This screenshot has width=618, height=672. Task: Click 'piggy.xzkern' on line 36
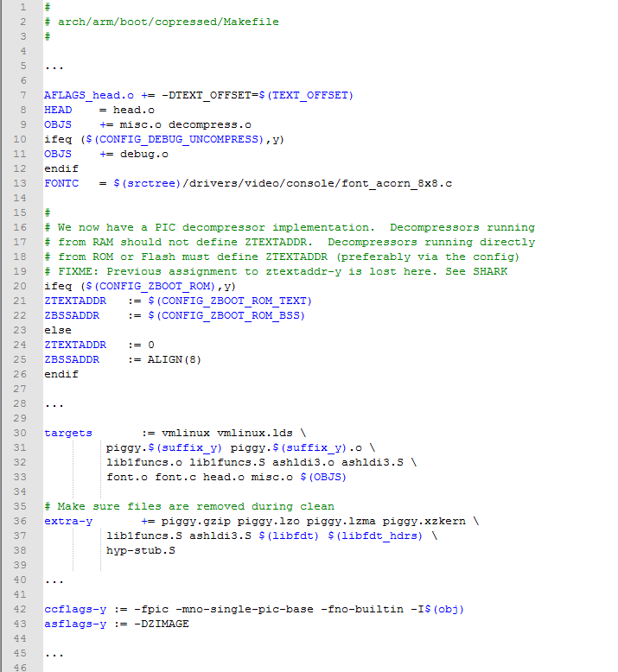[x=424, y=521]
